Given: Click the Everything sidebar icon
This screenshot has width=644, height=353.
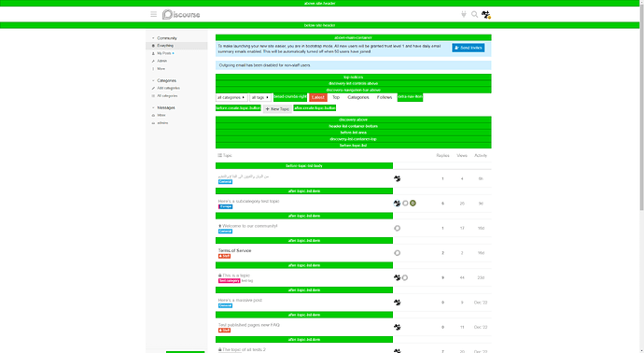Looking at the screenshot, I should click(153, 46).
